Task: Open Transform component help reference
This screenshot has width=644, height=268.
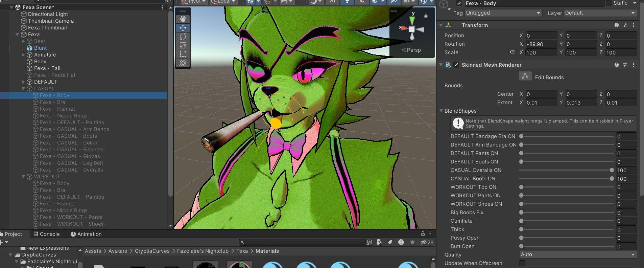Action: (x=617, y=25)
